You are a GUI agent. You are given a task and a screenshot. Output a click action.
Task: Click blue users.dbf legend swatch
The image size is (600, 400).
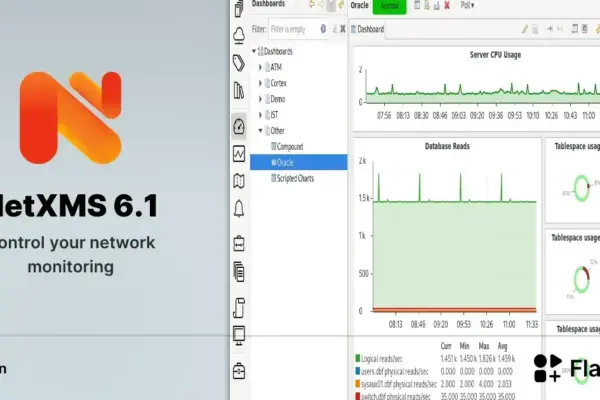tap(358, 371)
